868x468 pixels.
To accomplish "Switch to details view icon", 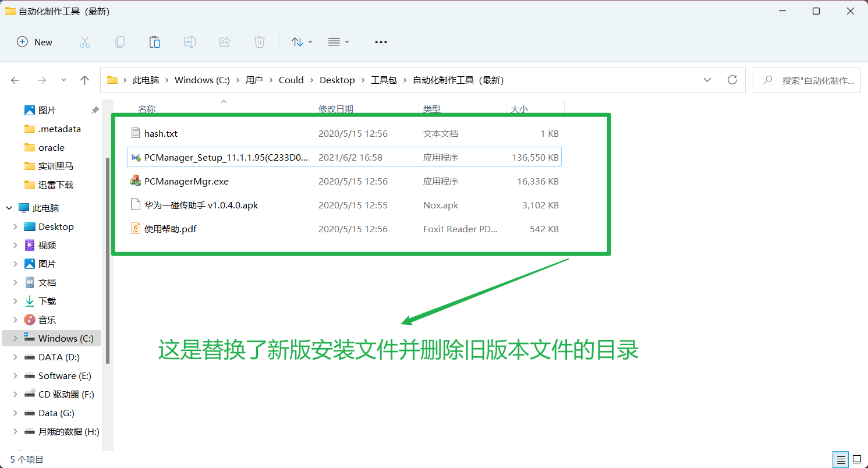I will pyautogui.click(x=839, y=459).
